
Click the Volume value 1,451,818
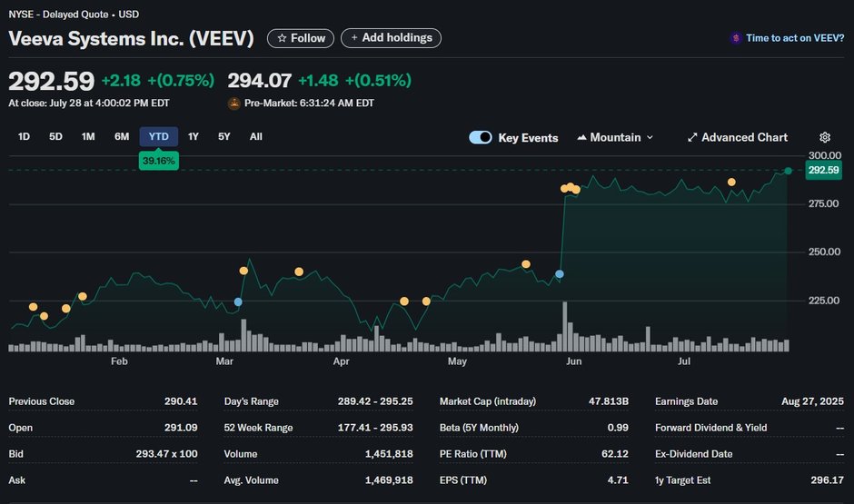[x=389, y=454]
